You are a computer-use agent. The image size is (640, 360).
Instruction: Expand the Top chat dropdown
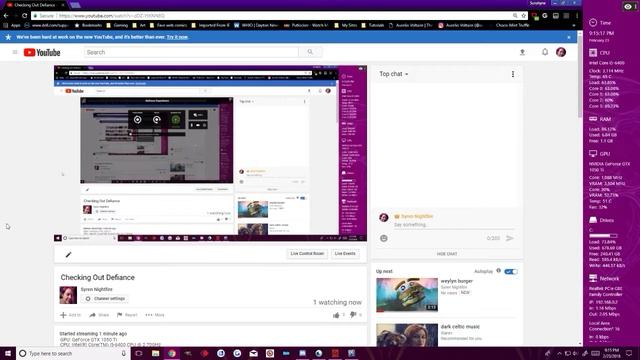393,74
